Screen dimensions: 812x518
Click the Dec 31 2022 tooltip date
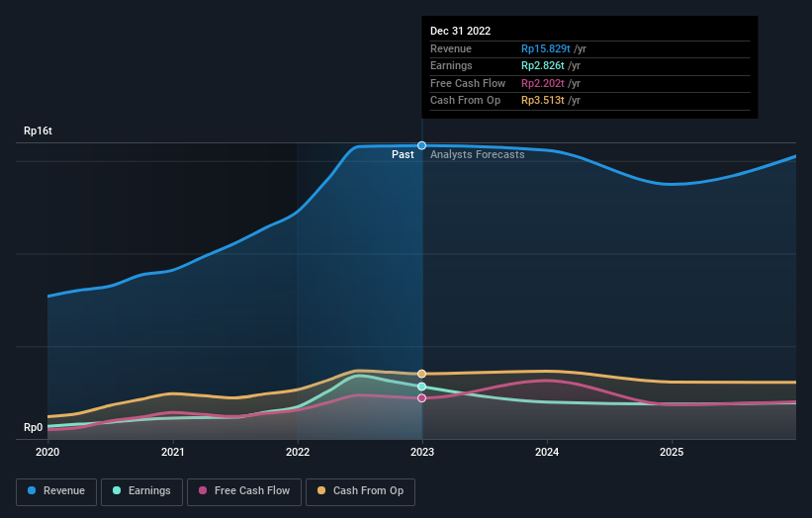[460, 31]
